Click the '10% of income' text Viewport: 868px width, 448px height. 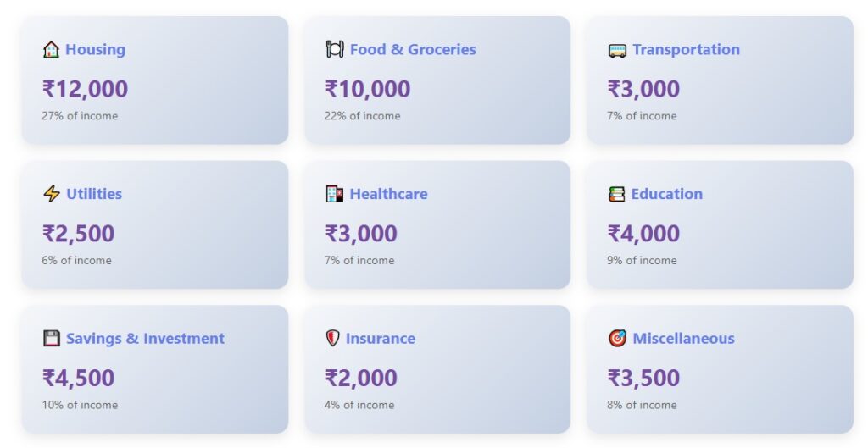(80, 405)
